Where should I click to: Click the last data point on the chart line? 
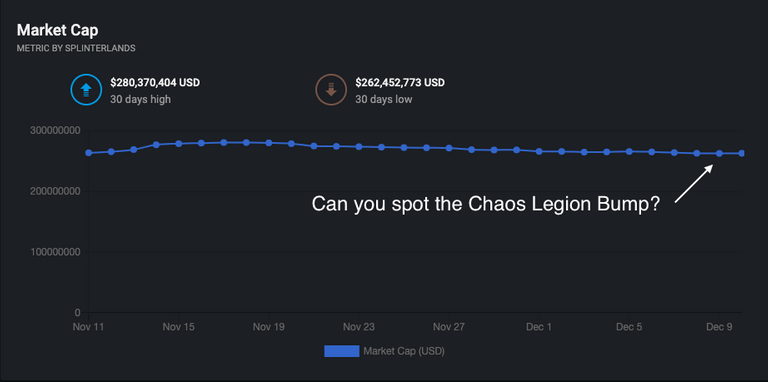coord(742,153)
